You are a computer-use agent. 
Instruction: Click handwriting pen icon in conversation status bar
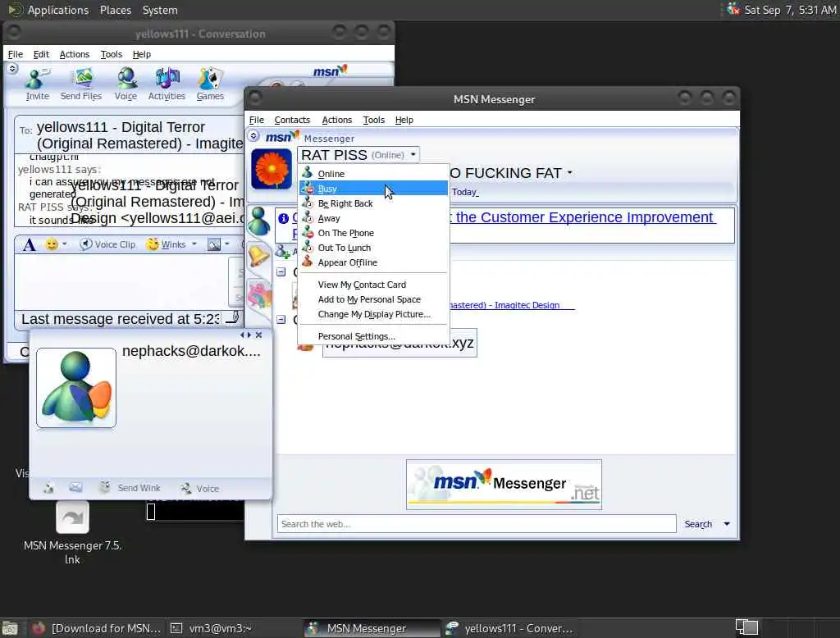(233, 317)
